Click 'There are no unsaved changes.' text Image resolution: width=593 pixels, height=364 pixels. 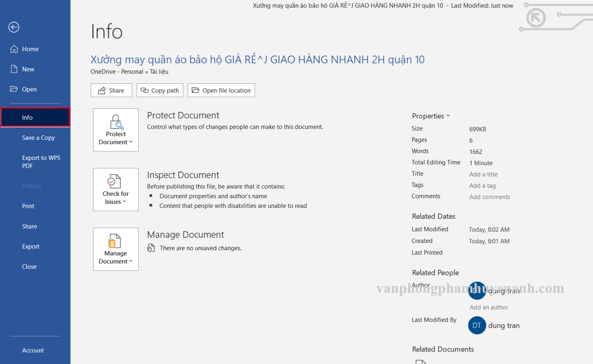[200, 248]
